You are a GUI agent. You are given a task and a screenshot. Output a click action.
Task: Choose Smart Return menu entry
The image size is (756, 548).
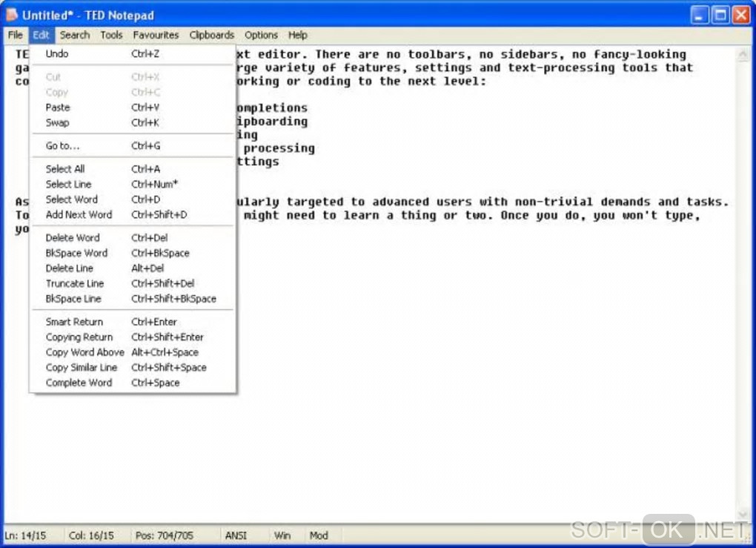click(133, 322)
